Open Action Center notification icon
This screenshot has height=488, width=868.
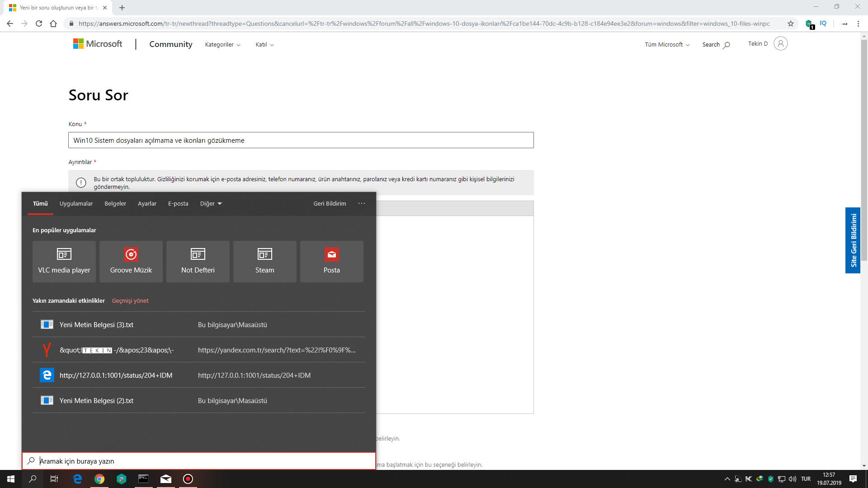point(853,479)
